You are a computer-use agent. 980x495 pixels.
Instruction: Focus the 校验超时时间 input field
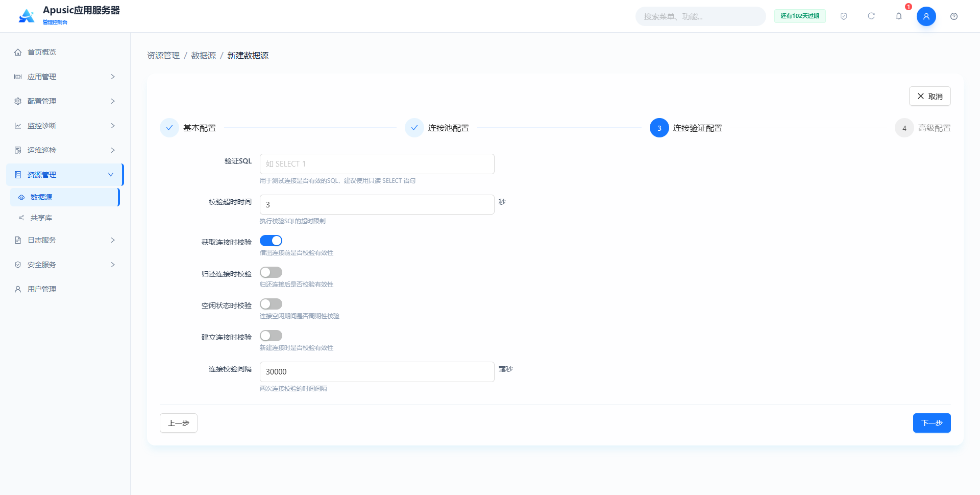(x=377, y=204)
